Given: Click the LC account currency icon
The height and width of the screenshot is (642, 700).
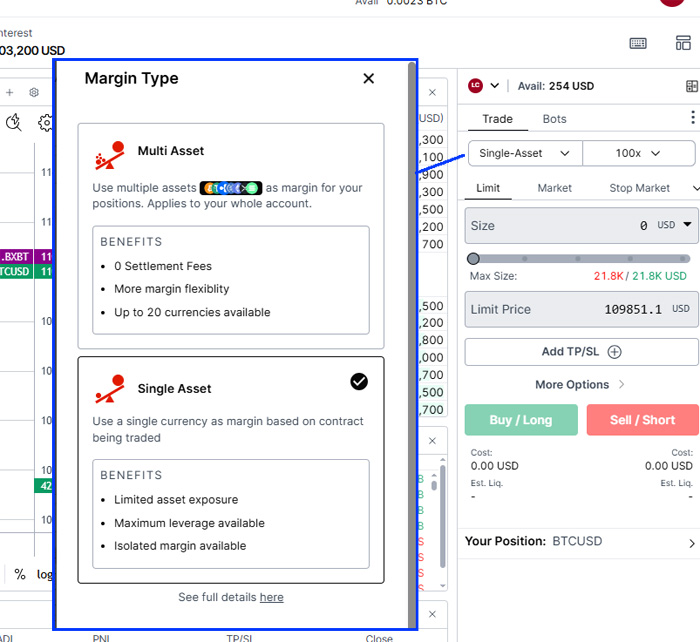Looking at the screenshot, I should click(x=475, y=86).
